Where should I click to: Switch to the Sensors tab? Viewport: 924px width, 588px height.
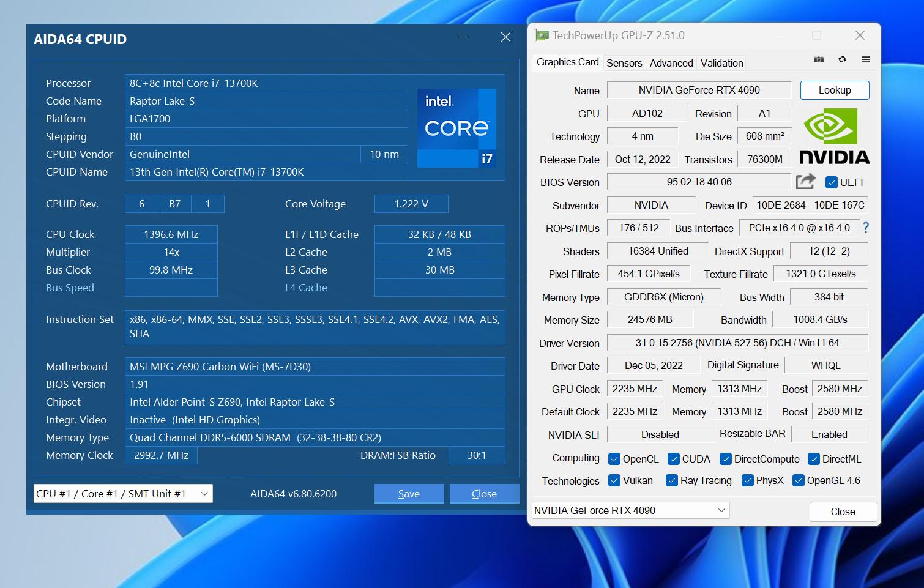(624, 63)
